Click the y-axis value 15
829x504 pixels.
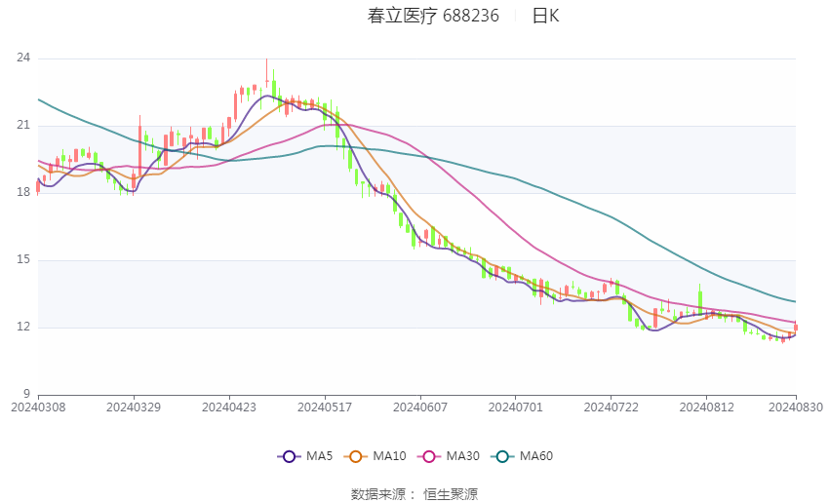coord(23,259)
